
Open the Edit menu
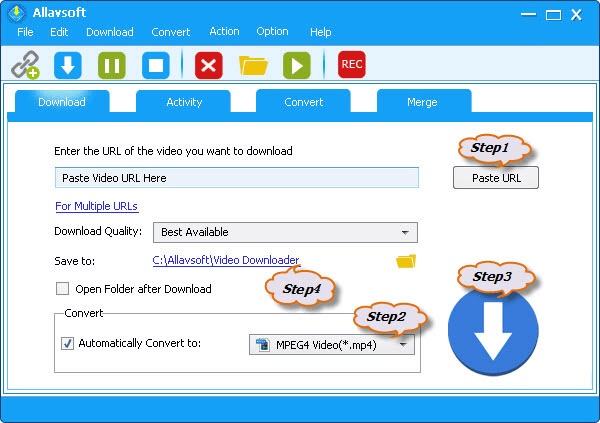[59, 32]
